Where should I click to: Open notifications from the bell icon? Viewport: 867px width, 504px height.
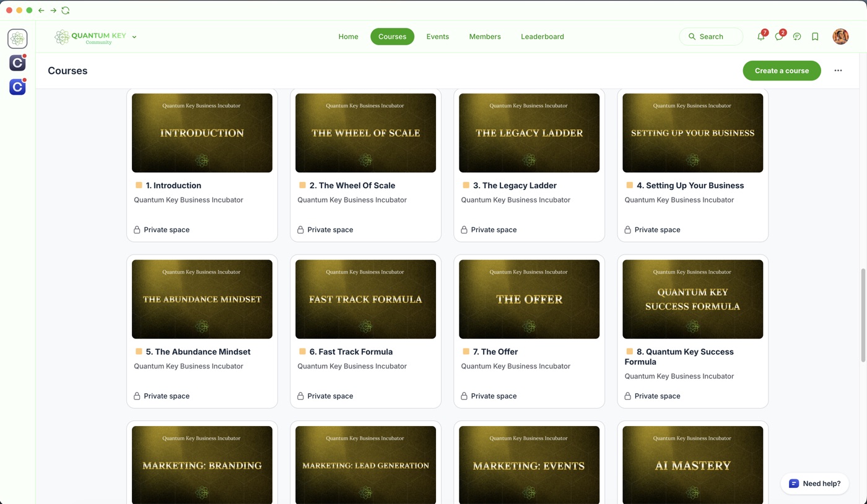761,37
